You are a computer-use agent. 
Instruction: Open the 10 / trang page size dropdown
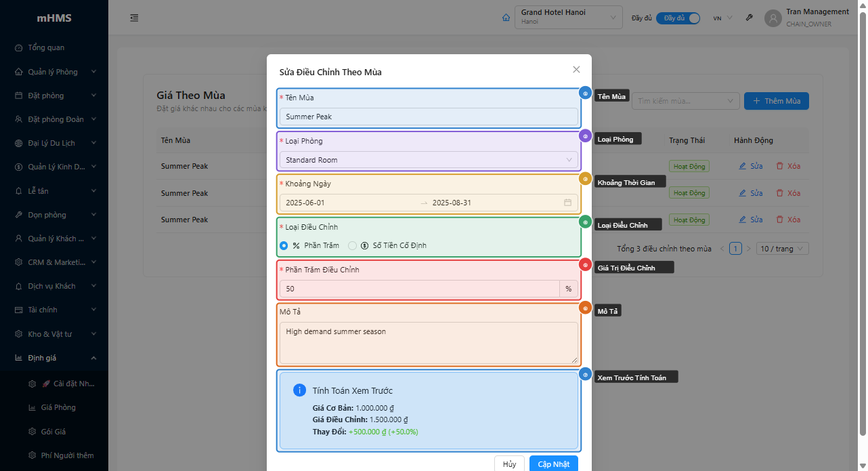(782, 249)
